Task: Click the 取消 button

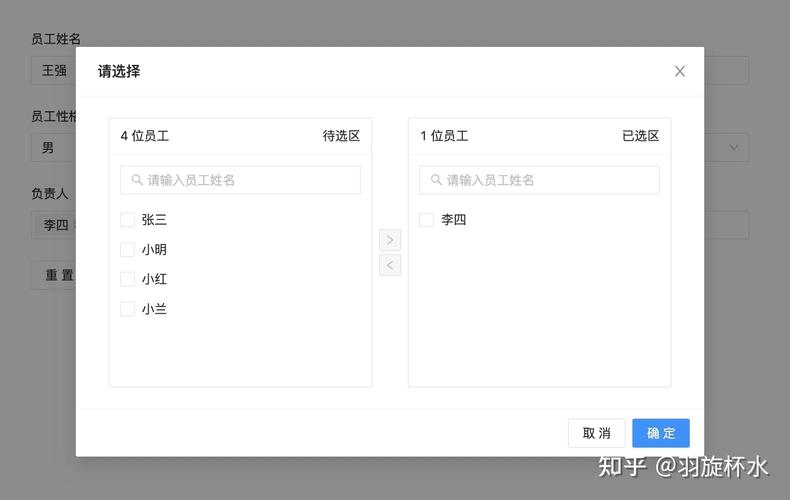Action: point(597,433)
